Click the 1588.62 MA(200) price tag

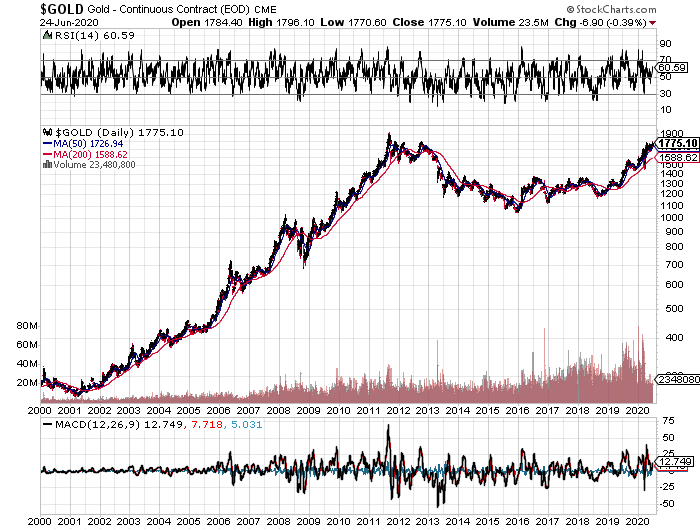tap(676, 157)
